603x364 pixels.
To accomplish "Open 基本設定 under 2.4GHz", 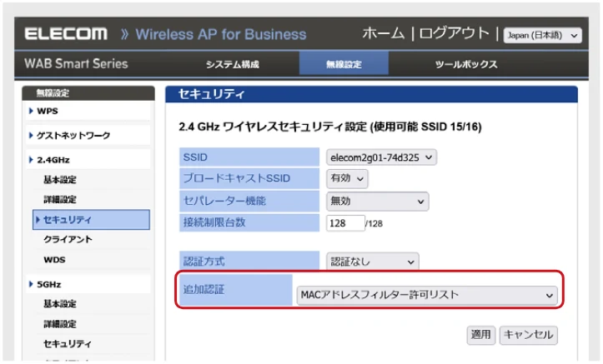I will 59,180.
